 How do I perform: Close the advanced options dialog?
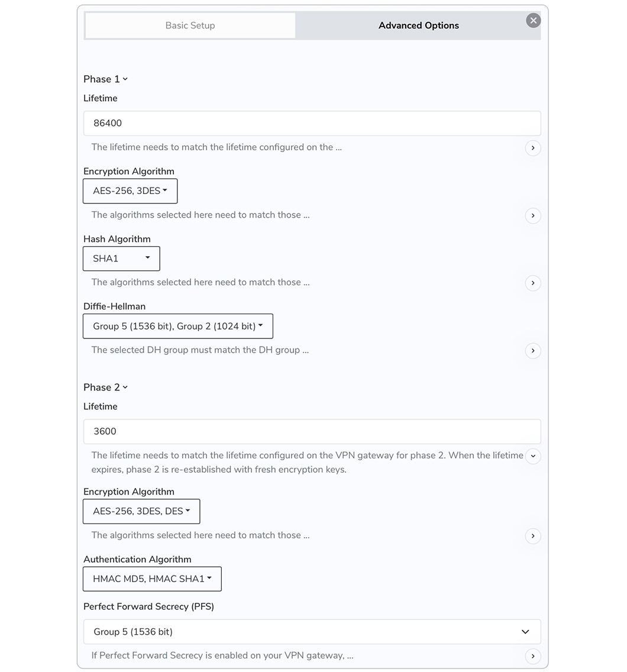coord(533,21)
